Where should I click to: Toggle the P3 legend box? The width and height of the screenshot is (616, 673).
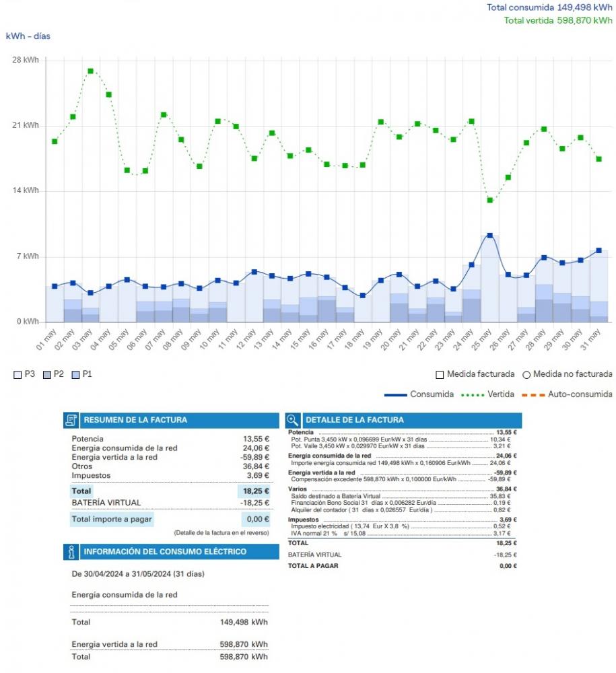tap(18, 375)
